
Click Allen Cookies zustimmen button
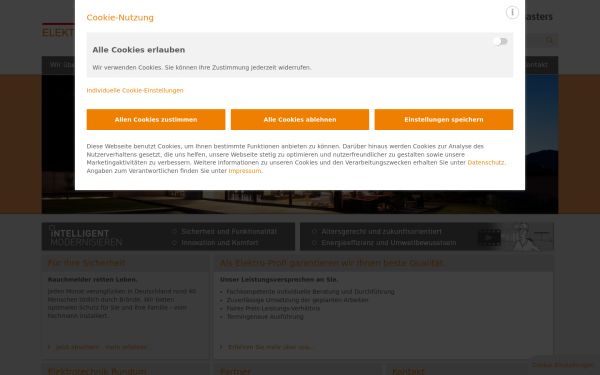[x=156, y=119]
